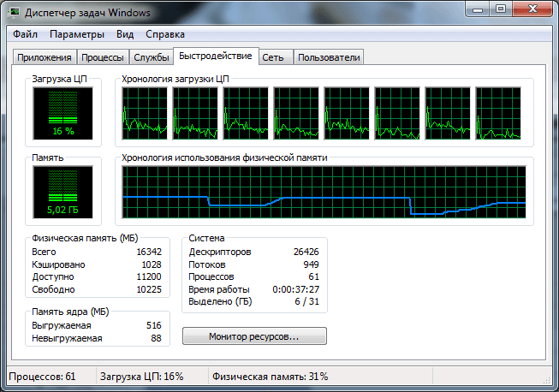Click the Выгружаемая value 516

[x=154, y=325]
